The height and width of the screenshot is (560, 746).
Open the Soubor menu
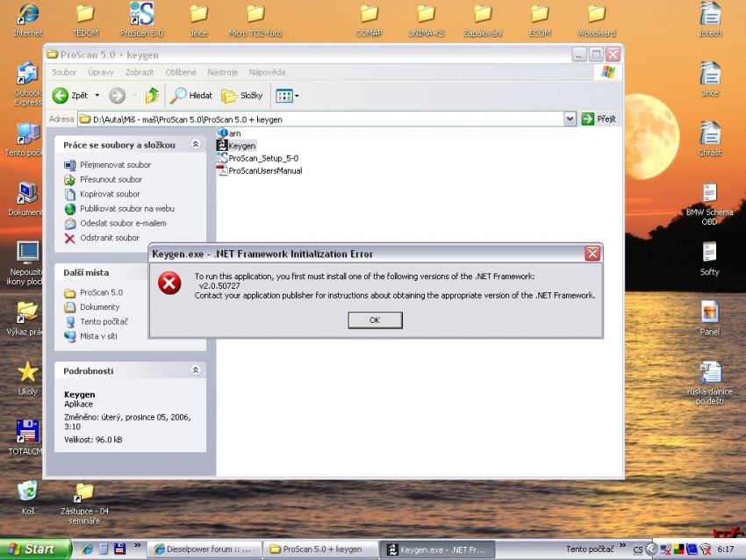[64, 72]
